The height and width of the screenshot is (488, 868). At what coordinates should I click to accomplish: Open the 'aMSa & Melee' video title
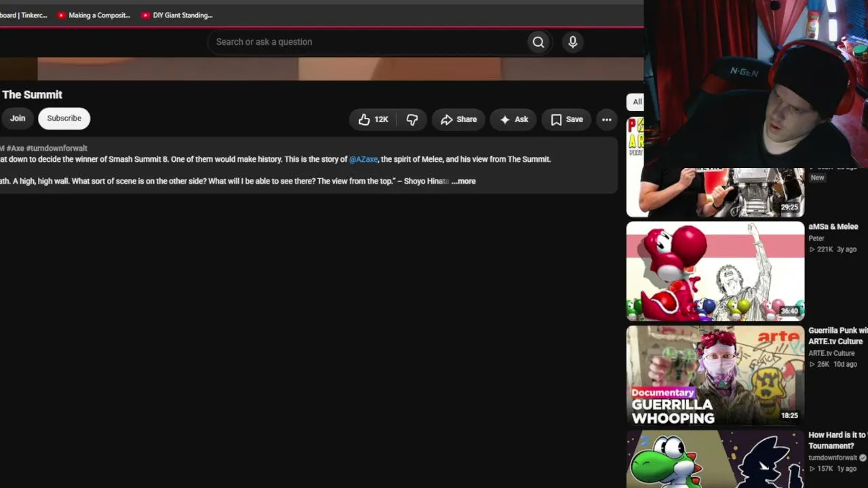[x=833, y=226]
